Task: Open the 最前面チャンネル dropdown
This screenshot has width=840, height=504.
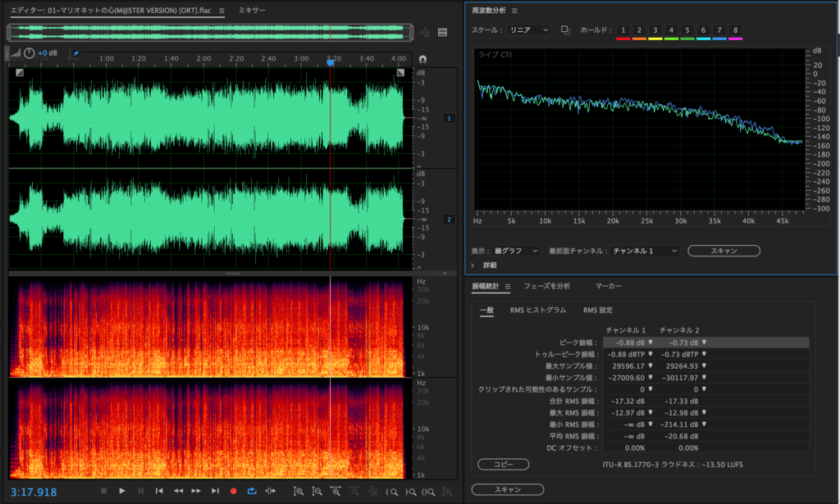Action: point(645,251)
